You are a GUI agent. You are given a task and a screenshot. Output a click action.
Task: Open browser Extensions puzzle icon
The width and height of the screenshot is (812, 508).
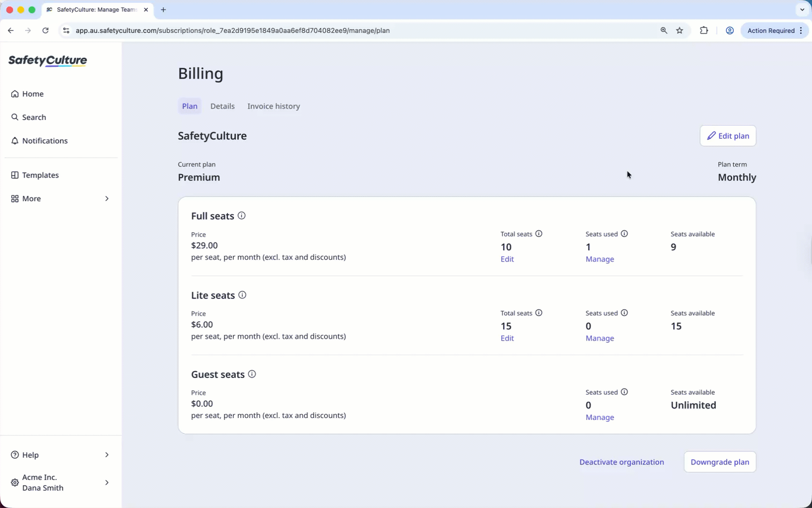click(x=704, y=30)
